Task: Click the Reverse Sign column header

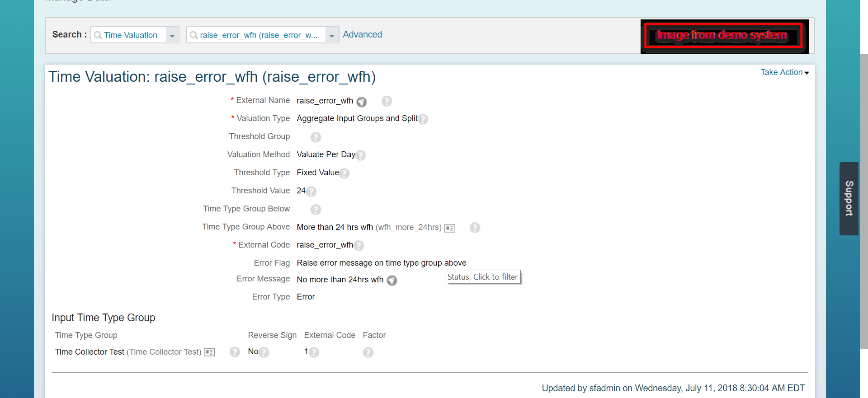Action: [x=272, y=335]
